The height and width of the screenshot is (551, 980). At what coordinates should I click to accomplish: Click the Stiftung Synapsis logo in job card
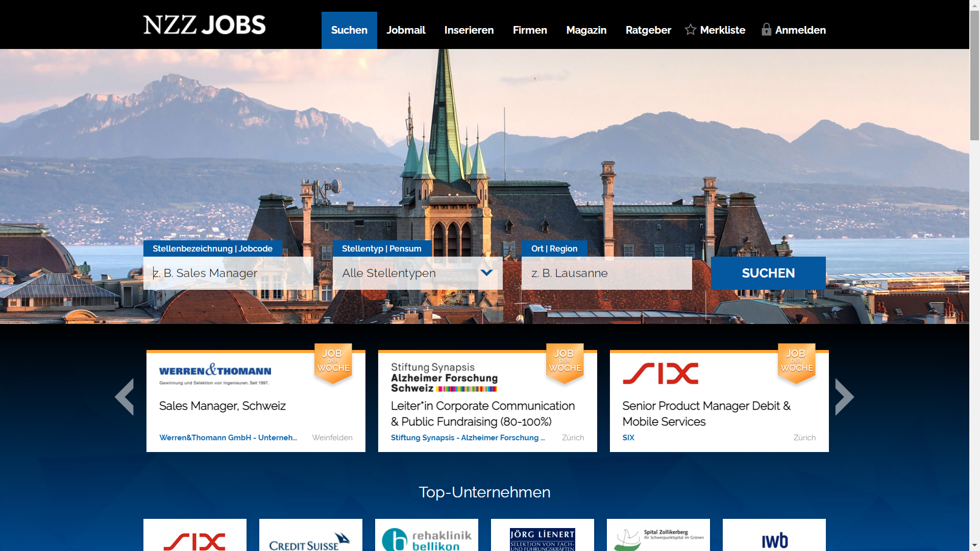tap(444, 377)
